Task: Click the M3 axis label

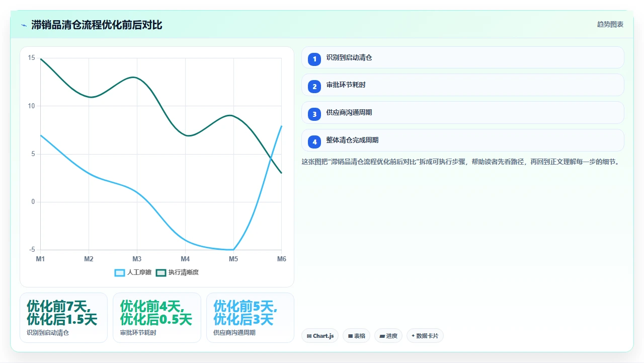Action: (x=137, y=259)
